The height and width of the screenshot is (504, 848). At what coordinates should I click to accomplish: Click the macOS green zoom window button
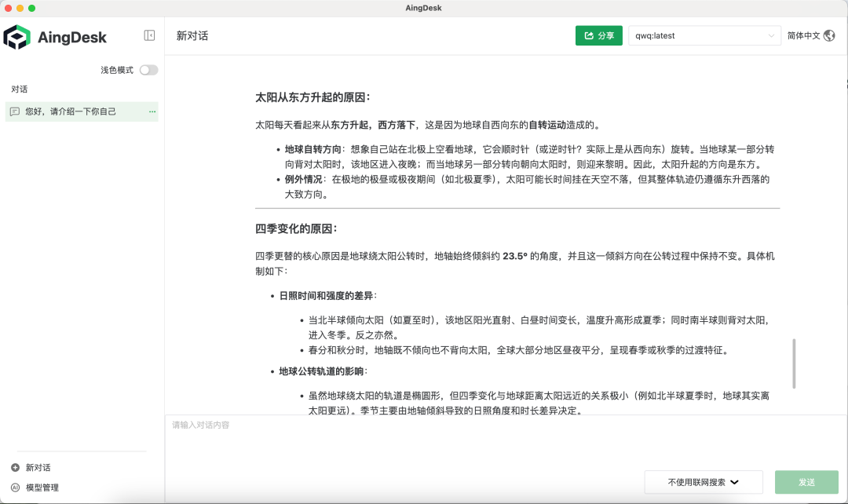[32, 8]
